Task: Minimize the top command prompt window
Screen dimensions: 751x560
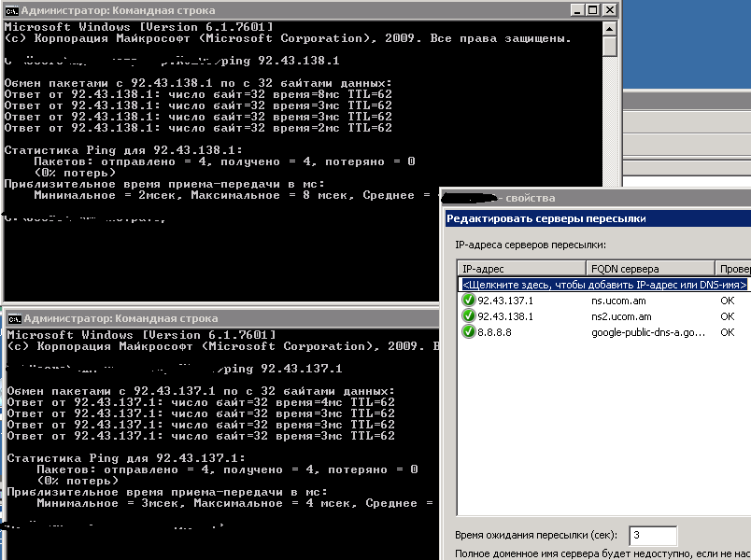Action: 578,10
